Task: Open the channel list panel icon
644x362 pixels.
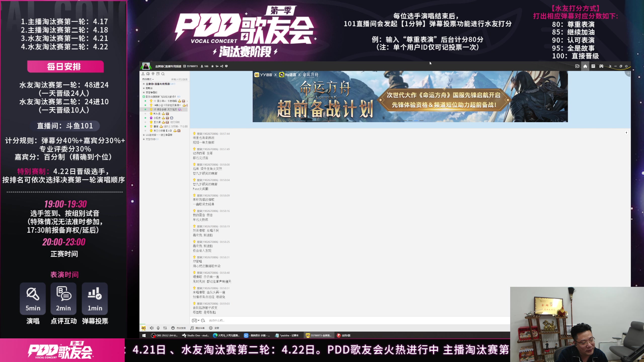Action: point(593,66)
